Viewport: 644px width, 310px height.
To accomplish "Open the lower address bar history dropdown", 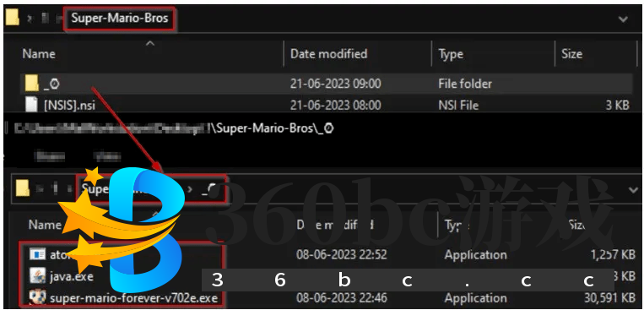I will click(633, 189).
